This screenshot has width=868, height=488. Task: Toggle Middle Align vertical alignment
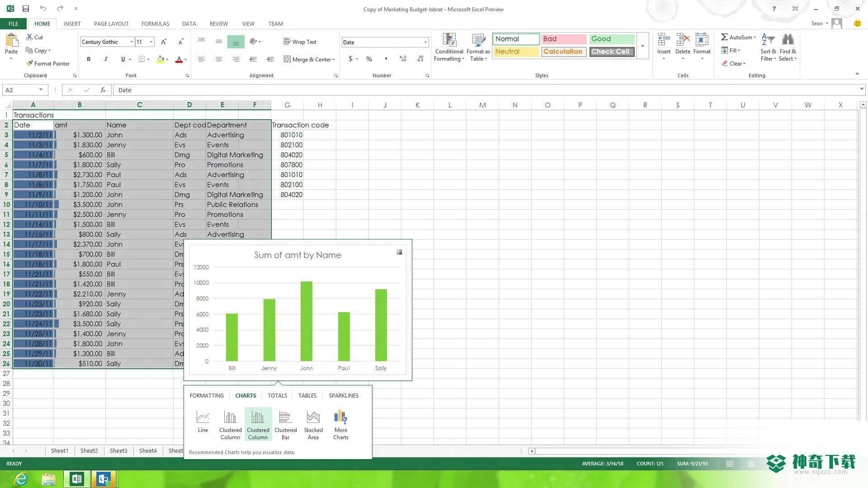pyautogui.click(x=219, y=42)
